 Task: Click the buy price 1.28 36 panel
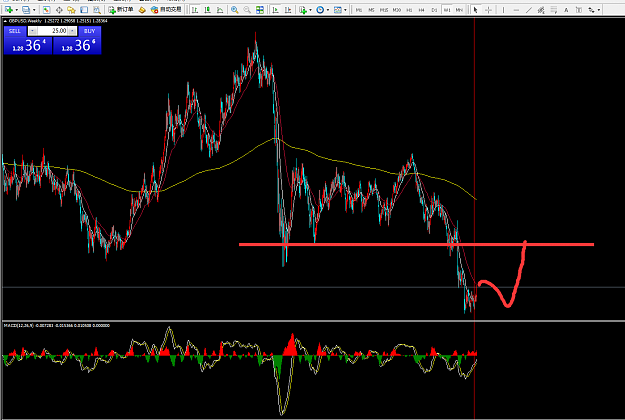click(77, 45)
